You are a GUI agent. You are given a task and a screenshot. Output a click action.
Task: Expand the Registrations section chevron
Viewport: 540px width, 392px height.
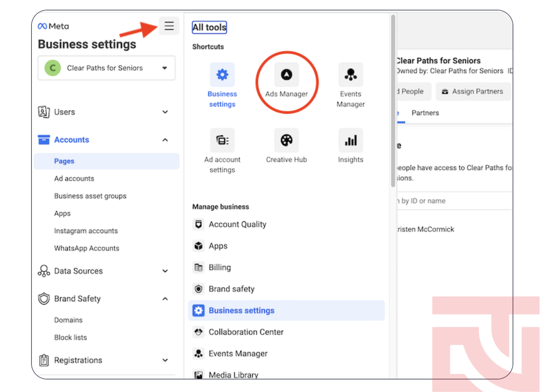tap(165, 360)
